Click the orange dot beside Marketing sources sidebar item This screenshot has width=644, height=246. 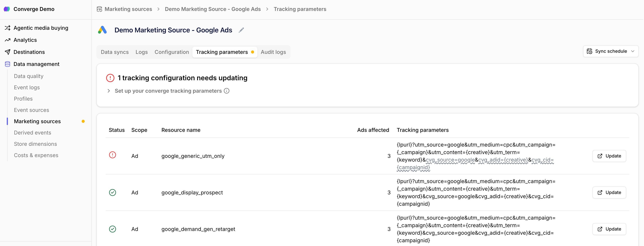tap(83, 121)
